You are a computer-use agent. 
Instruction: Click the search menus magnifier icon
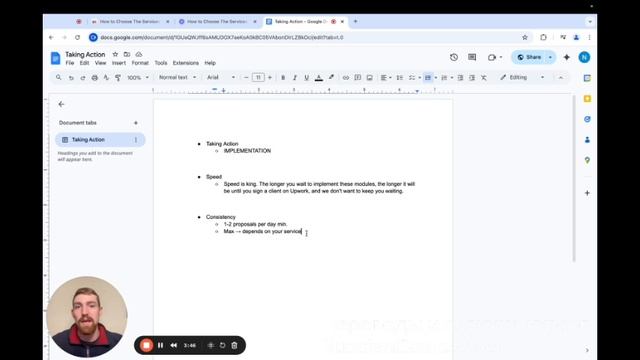pos(59,78)
